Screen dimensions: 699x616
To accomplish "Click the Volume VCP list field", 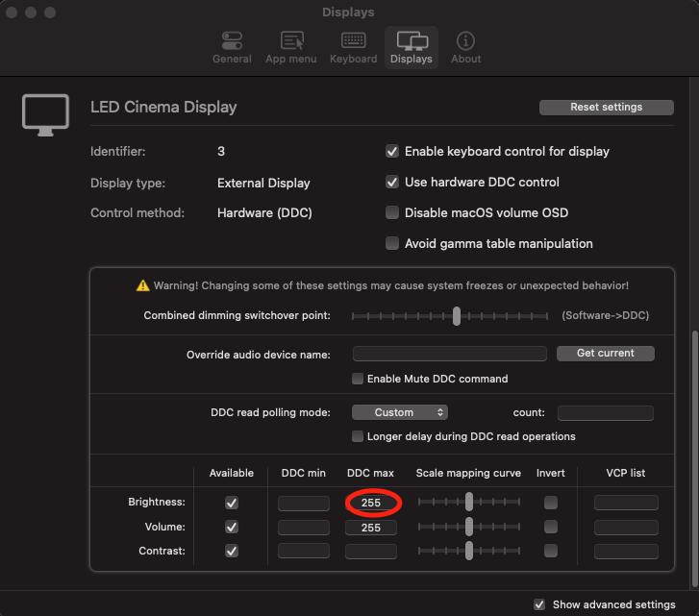I will point(626,527).
